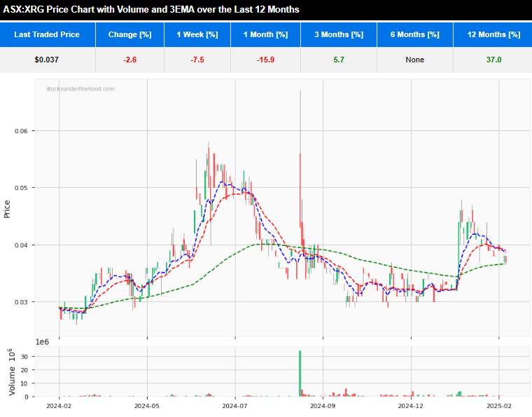Click the 0.04 price axis label

pyautogui.click(x=21, y=245)
